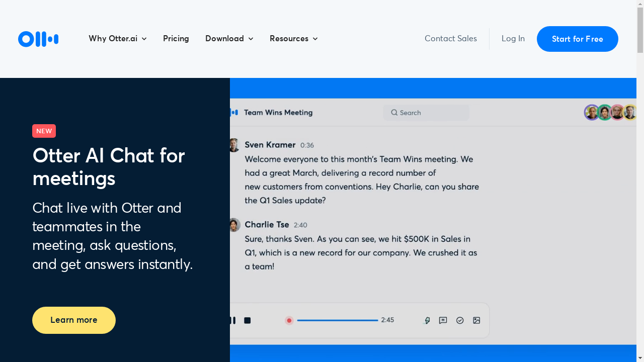Click the yellow-ringed participant avatar
The image size is (644, 362).
[x=630, y=112]
